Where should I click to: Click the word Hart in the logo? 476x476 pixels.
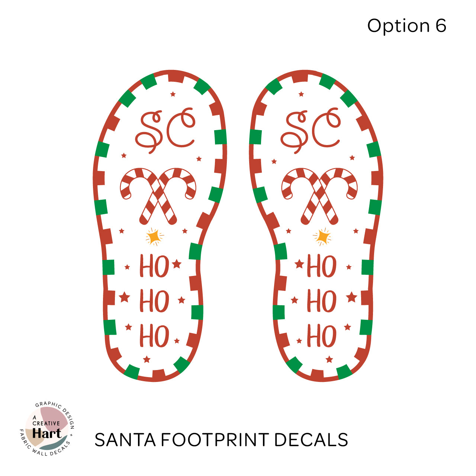pos(46,433)
